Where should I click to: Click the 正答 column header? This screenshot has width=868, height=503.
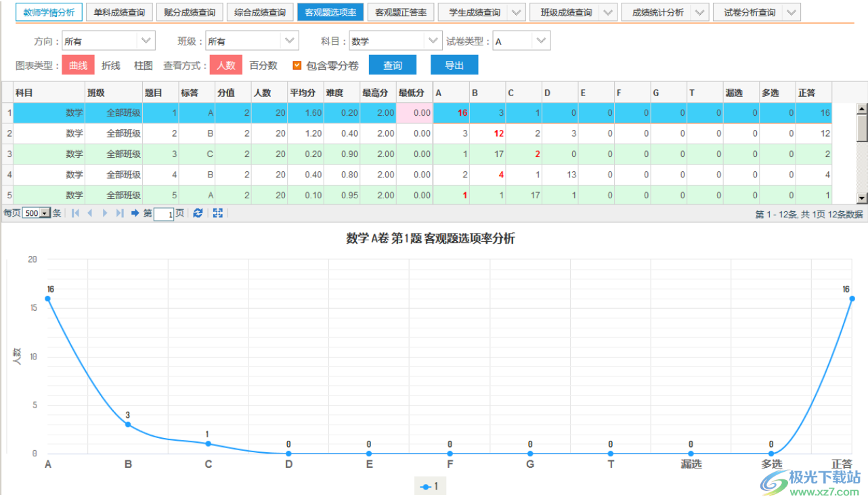tap(814, 92)
